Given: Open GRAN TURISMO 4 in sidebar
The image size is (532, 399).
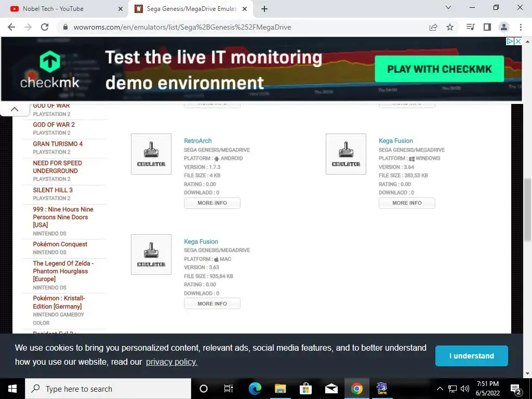Looking at the screenshot, I should coord(58,144).
